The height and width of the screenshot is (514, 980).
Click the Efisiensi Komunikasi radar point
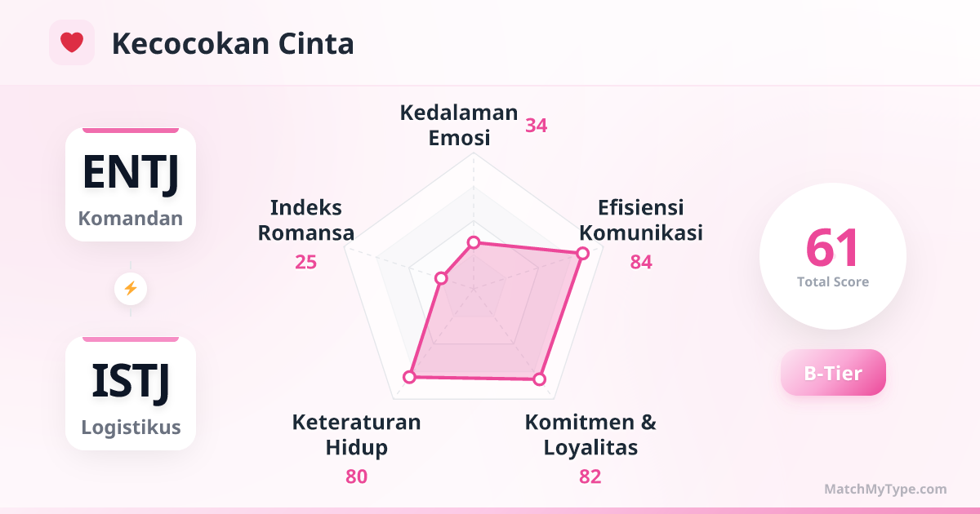pos(582,254)
